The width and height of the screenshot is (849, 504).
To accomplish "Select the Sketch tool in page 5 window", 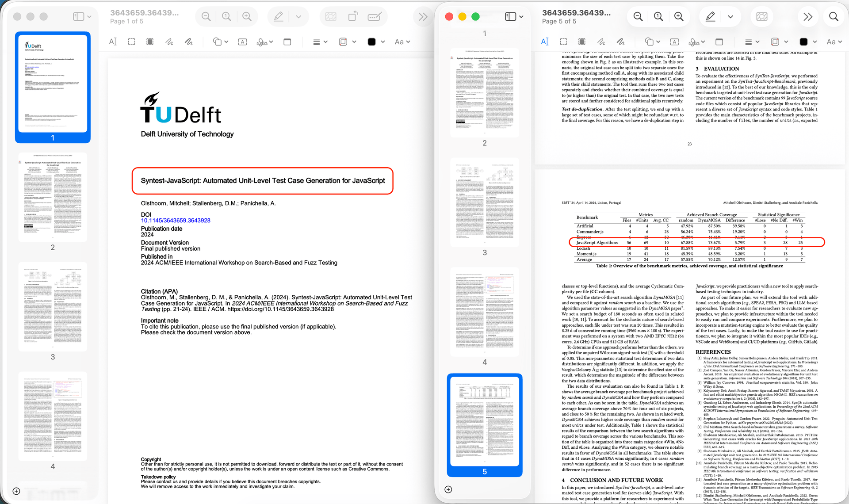I will point(601,42).
